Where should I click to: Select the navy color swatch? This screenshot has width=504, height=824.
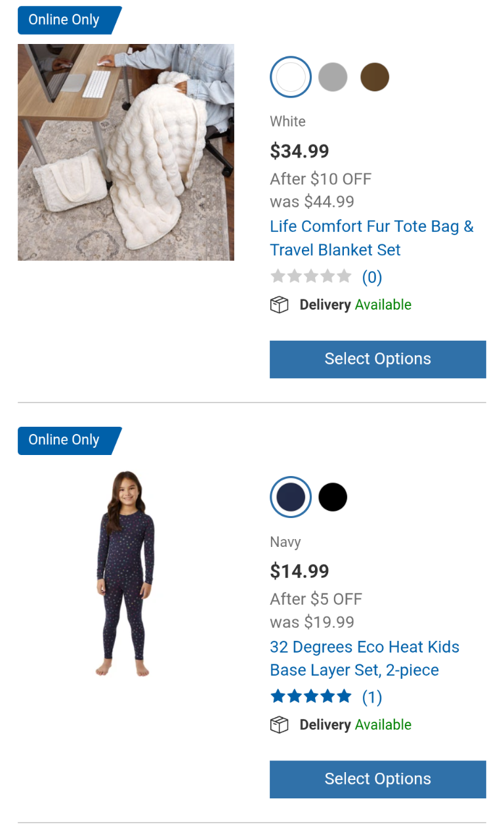tap(291, 498)
